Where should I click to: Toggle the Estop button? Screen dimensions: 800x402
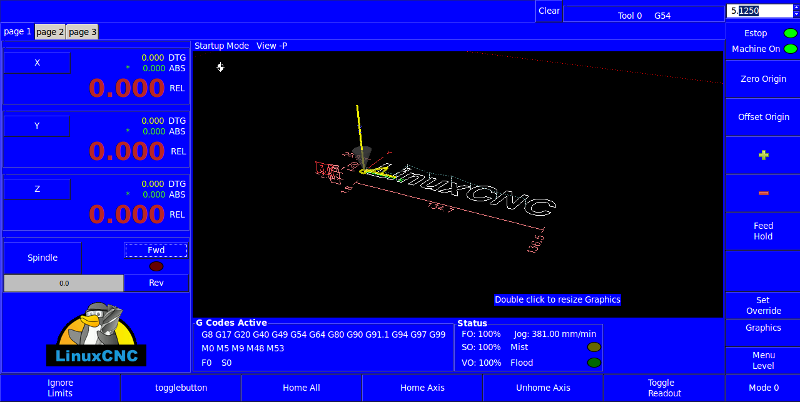click(756, 34)
